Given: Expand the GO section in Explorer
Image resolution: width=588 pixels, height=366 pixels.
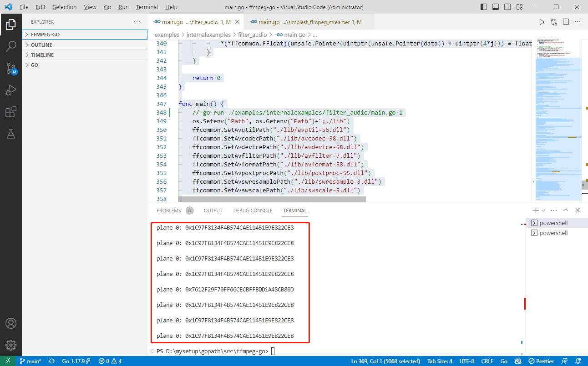Looking at the screenshot, I should (x=85, y=65).
